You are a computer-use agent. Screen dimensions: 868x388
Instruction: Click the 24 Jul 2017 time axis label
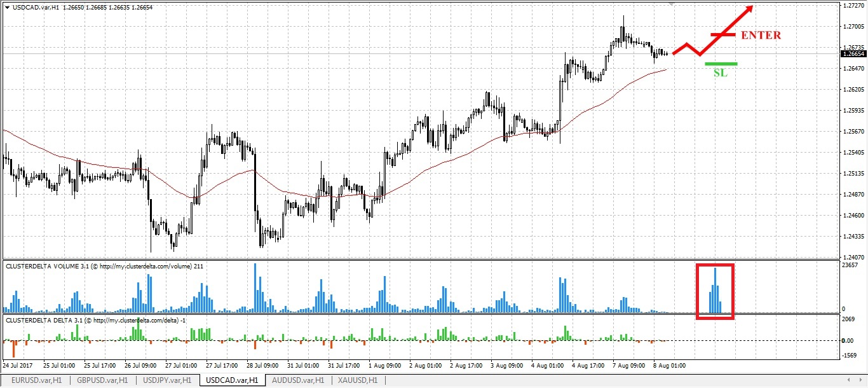pos(18,366)
